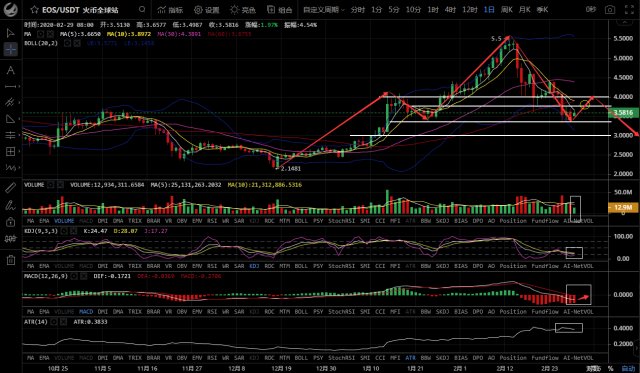Toggle percent scale at bottom right
Screen dimensions: 640x373
611,369
